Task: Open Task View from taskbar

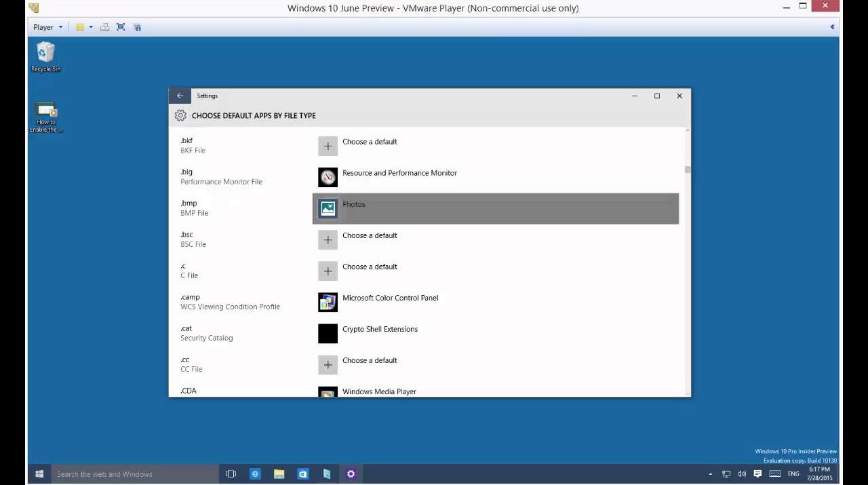Action: coord(231,474)
